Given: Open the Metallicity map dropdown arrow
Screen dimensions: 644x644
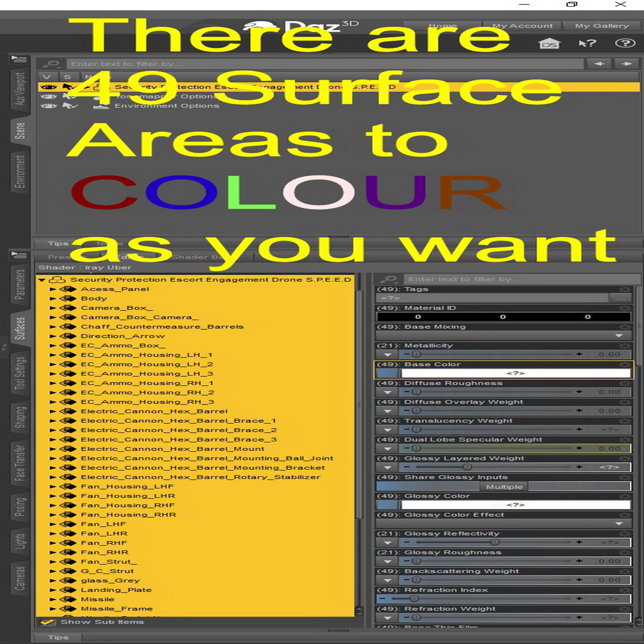Looking at the screenshot, I should coord(388,355).
